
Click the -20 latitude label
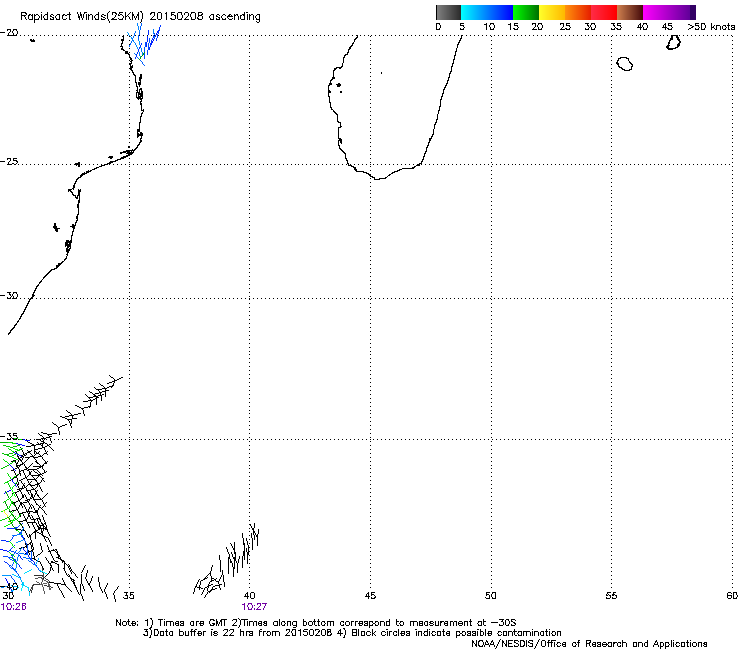point(9,33)
